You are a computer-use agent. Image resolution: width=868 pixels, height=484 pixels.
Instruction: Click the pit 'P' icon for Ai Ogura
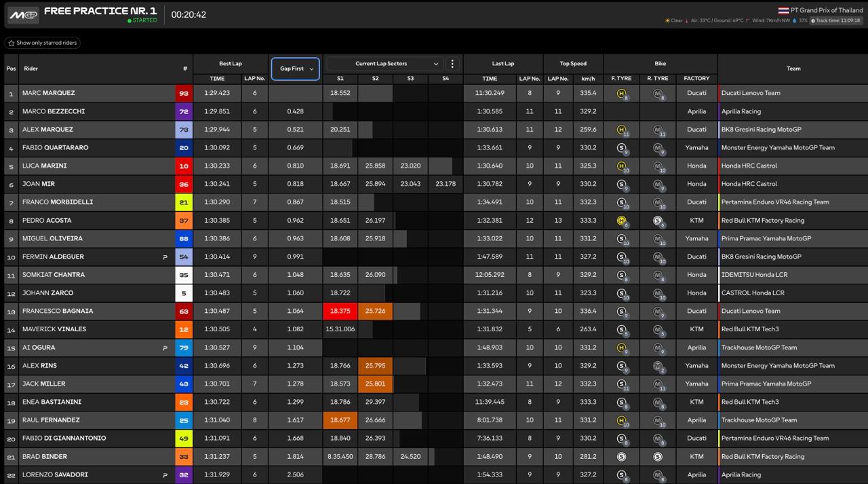pos(165,348)
